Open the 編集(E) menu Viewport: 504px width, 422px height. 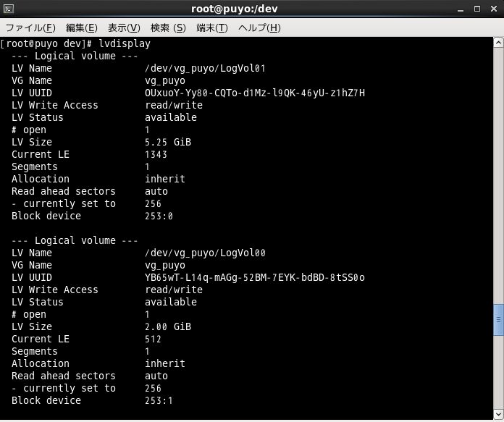pos(82,28)
